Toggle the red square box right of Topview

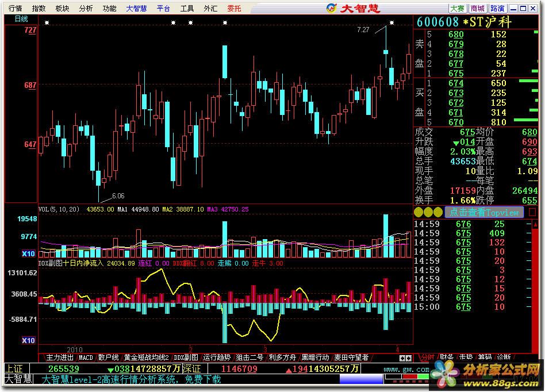point(532,212)
